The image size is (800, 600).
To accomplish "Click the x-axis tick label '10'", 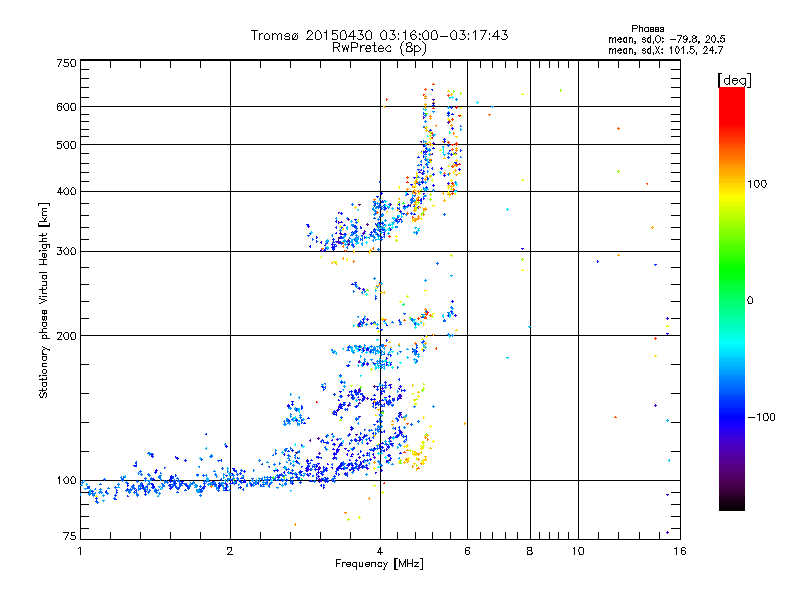I will [578, 551].
